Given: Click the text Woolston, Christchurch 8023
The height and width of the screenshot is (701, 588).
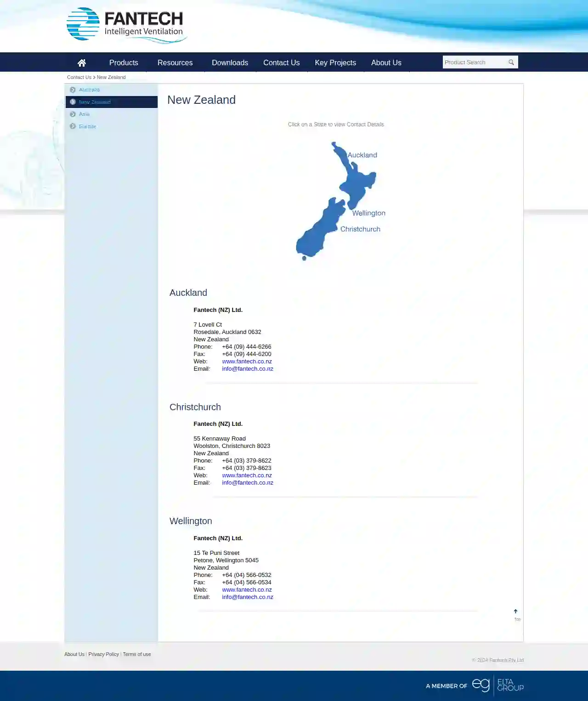Looking at the screenshot, I should point(232,446).
